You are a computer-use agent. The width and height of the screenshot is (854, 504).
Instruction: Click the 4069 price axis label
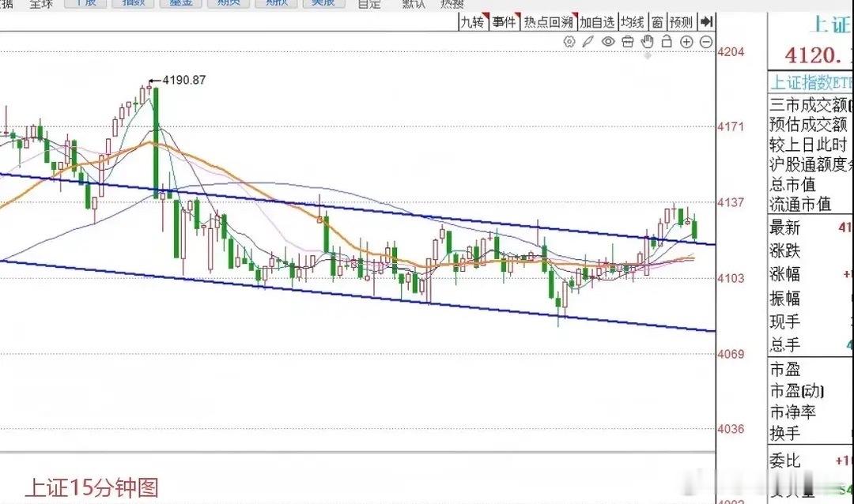[731, 354]
